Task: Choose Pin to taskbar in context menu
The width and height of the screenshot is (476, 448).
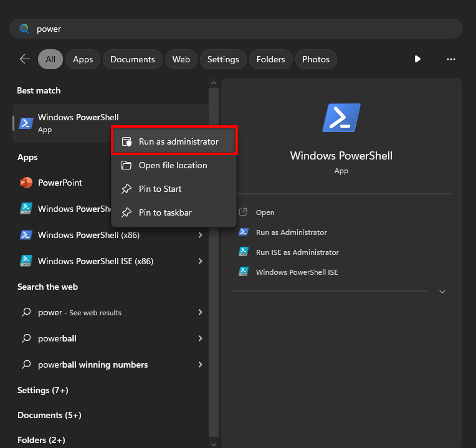Action: pos(174,212)
